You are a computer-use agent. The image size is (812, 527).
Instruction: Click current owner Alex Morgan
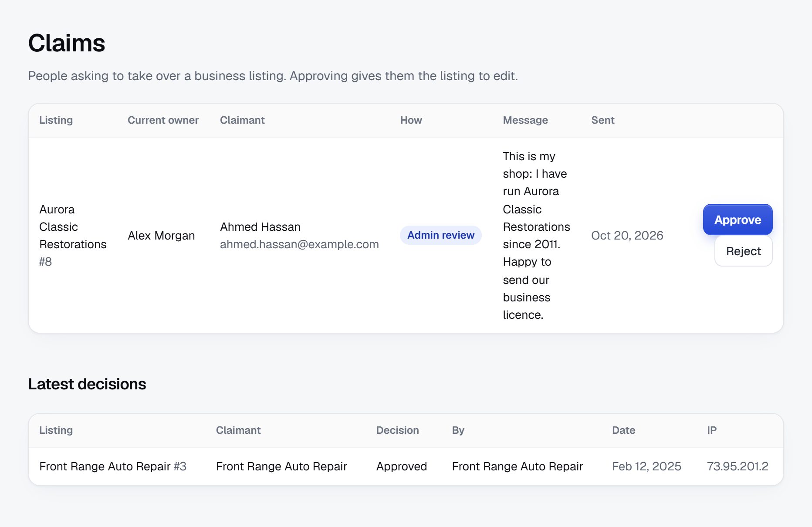click(161, 236)
